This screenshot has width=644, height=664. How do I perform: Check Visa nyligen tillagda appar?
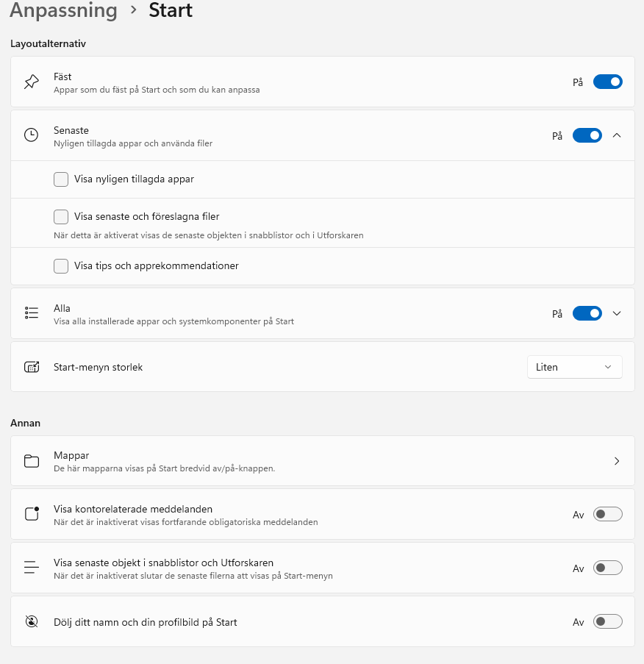61,179
